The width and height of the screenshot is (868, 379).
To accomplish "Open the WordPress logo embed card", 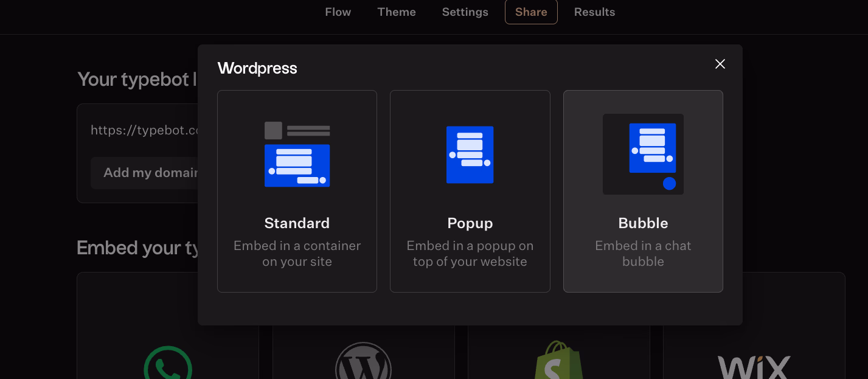I will pyautogui.click(x=363, y=353).
